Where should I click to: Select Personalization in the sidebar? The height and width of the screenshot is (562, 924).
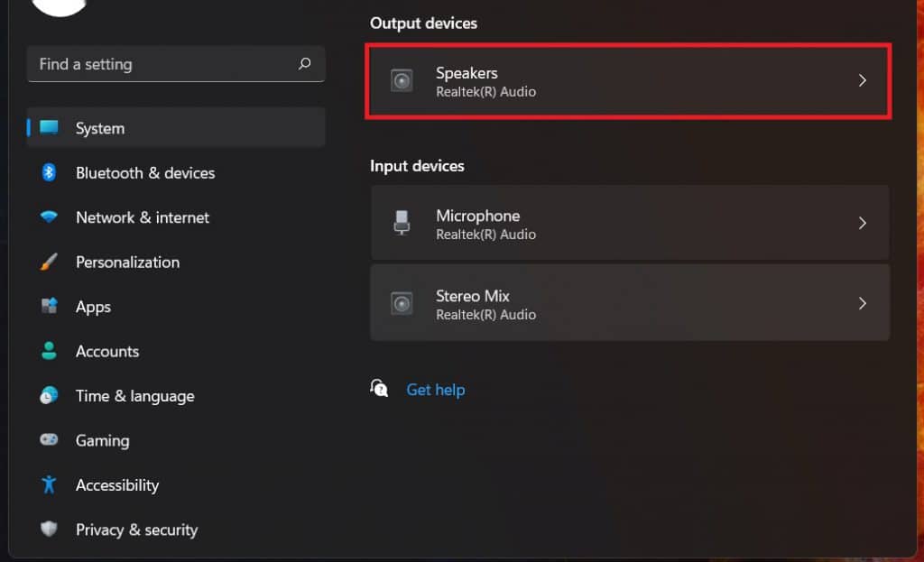(x=176, y=263)
